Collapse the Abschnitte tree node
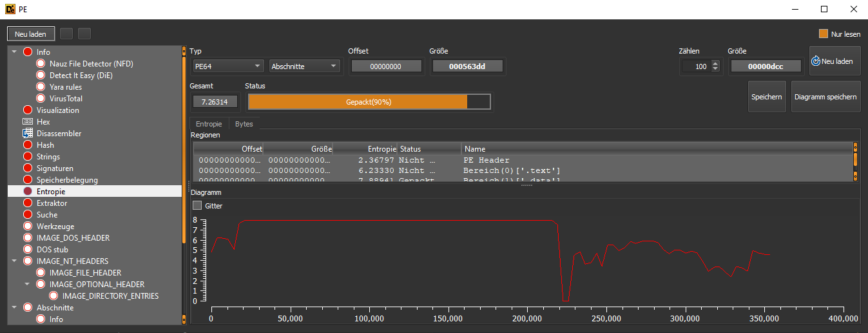868x333 pixels. tap(14, 308)
